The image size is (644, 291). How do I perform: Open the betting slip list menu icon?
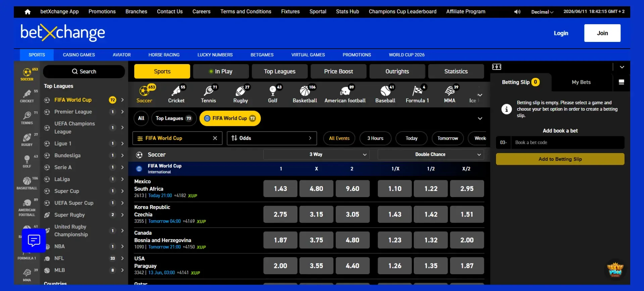[622, 82]
